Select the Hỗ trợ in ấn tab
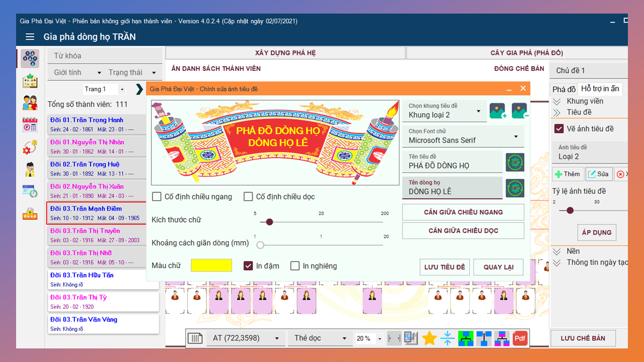Screen dimensions: 644x362 click(x=600, y=88)
